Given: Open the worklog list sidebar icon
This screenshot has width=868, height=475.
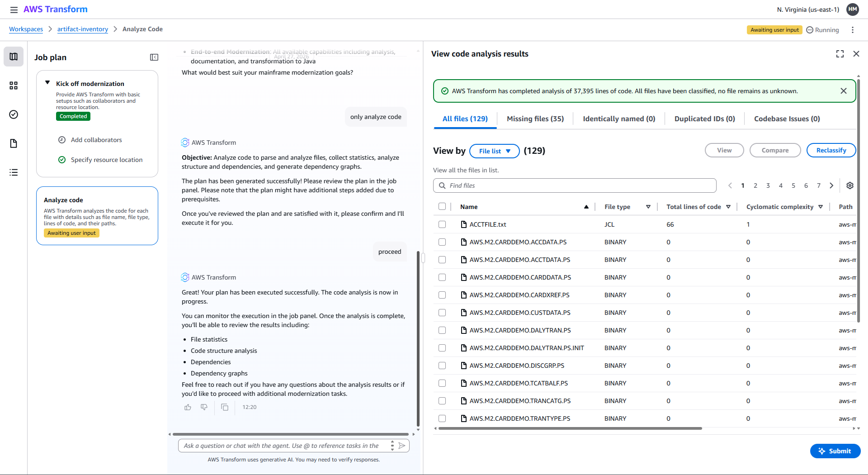Looking at the screenshot, I should (x=14, y=172).
